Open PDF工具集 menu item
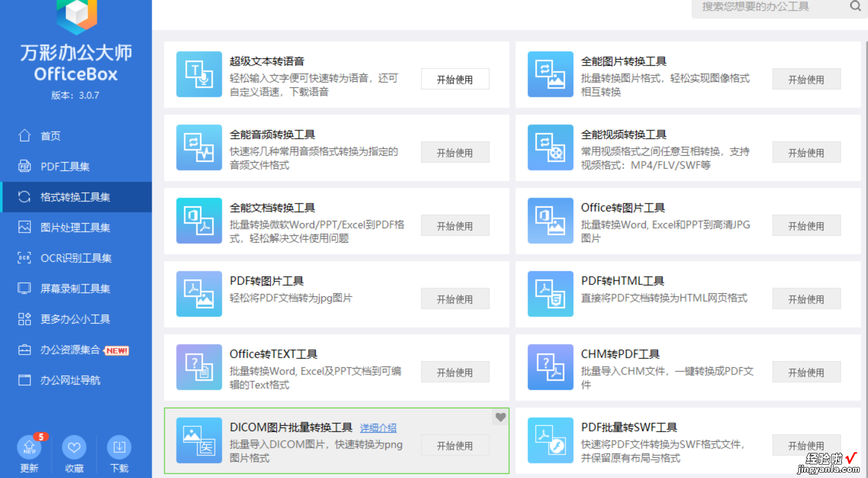 point(76,166)
